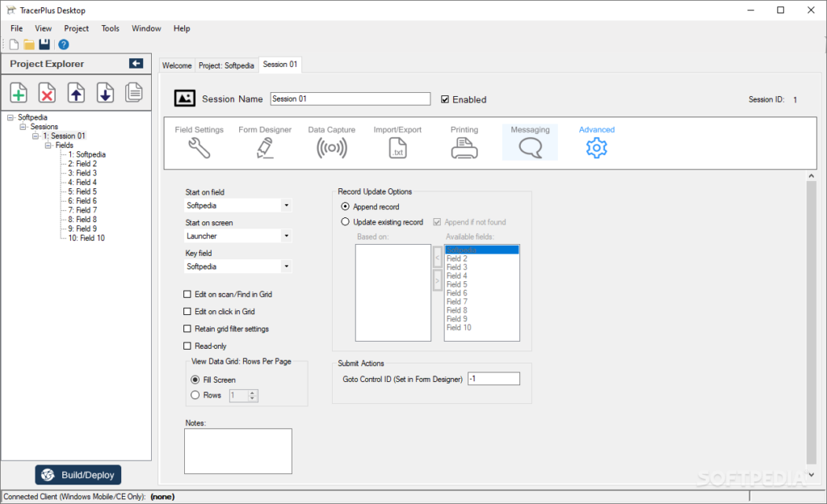This screenshot has width=827, height=504.
Task: Collapse the Softpedia root tree node
Action: point(10,118)
